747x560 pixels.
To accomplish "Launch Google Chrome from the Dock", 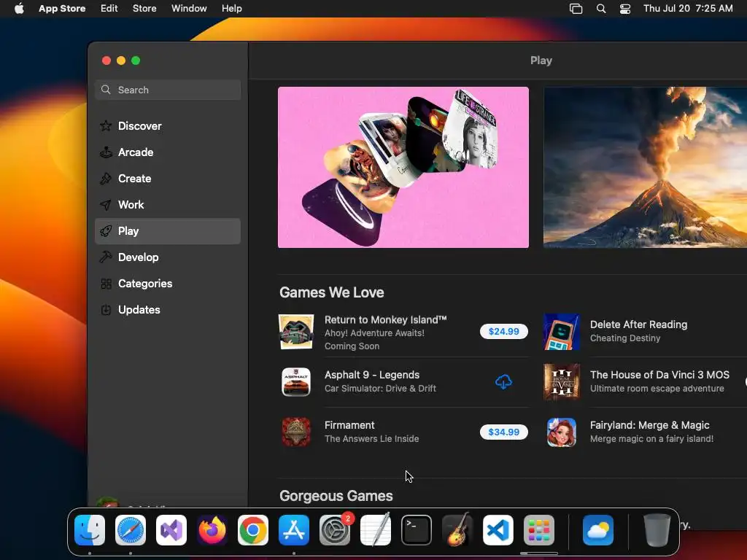I will point(253,530).
